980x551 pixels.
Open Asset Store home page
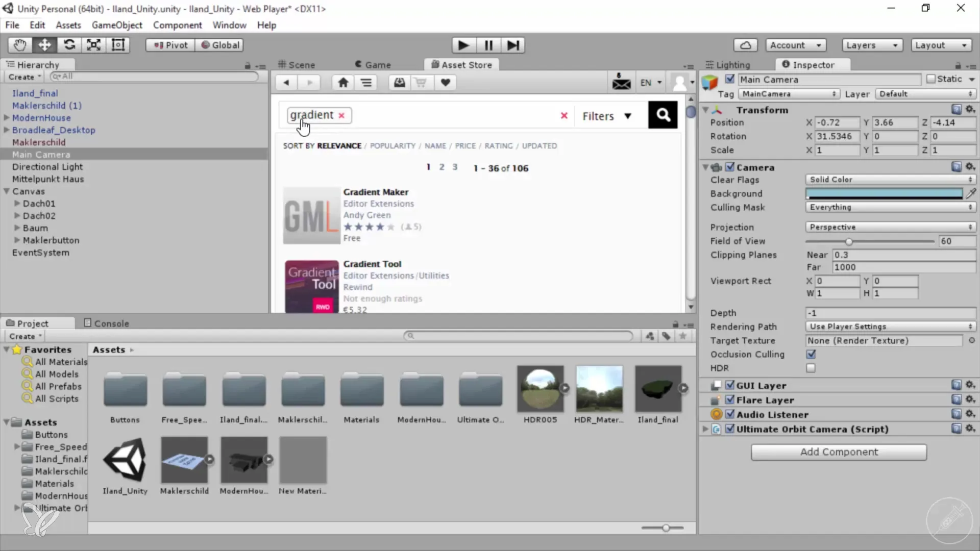tap(343, 83)
